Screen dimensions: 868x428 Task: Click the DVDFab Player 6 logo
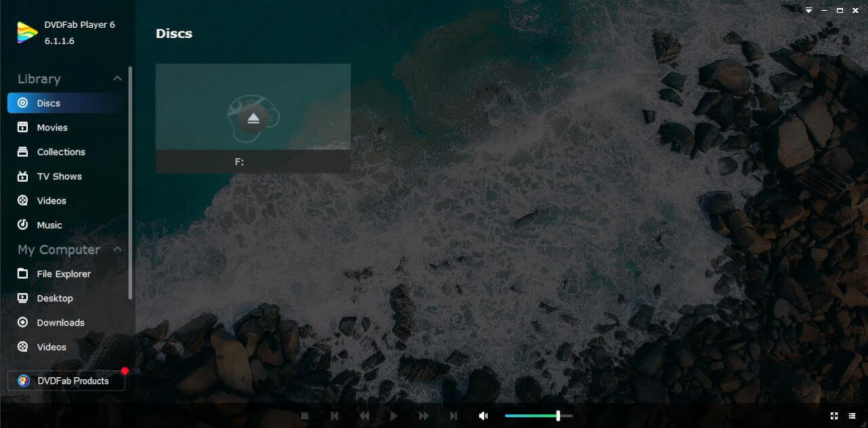pyautogui.click(x=27, y=33)
